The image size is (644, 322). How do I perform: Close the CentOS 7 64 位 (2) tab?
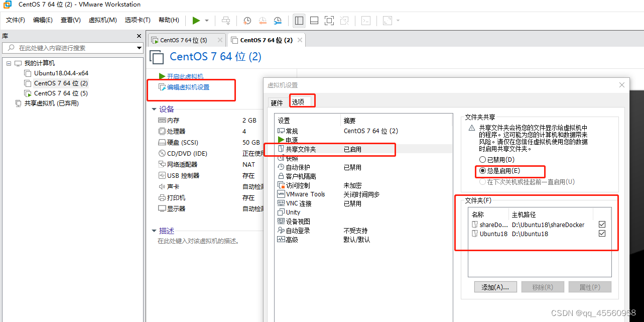pyautogui.click(x=300, y=40)
